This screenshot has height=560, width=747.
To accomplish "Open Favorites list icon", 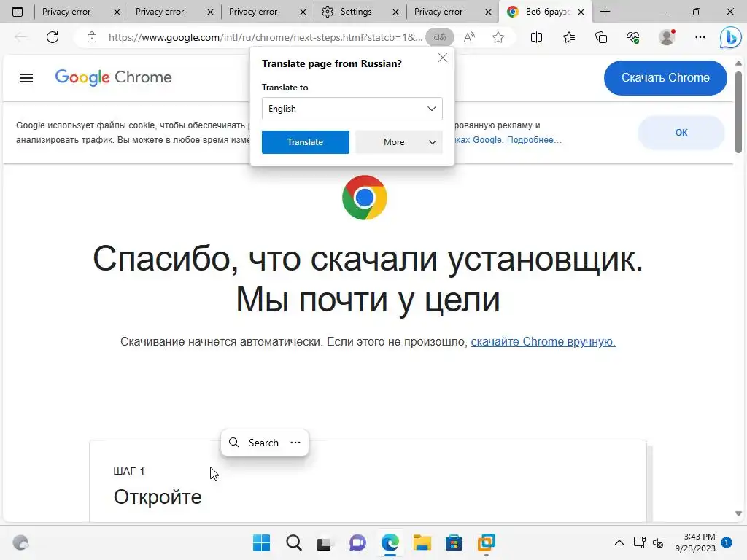I will [569, 37].
